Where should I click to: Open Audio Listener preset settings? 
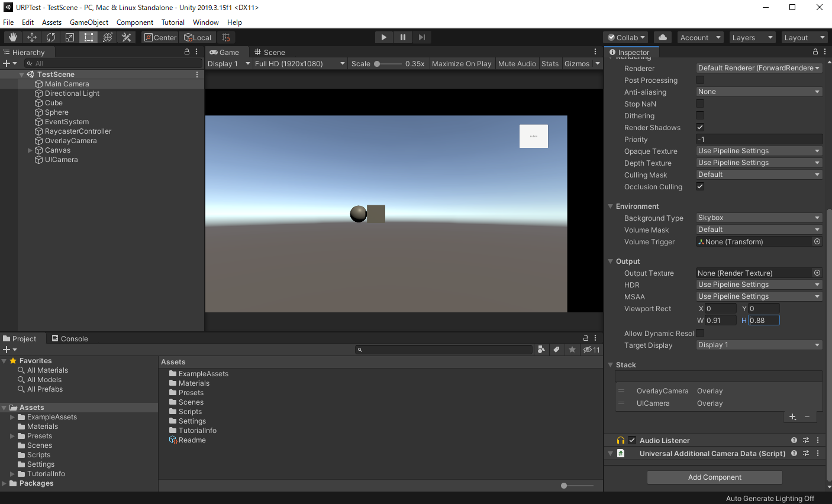pos(806,440)
